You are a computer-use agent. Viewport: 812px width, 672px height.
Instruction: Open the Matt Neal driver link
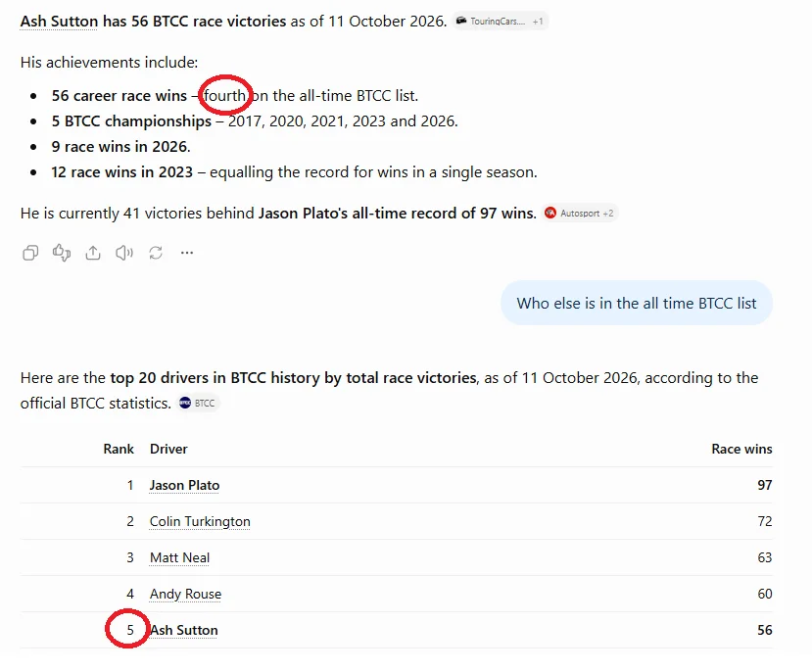point(179,557)
